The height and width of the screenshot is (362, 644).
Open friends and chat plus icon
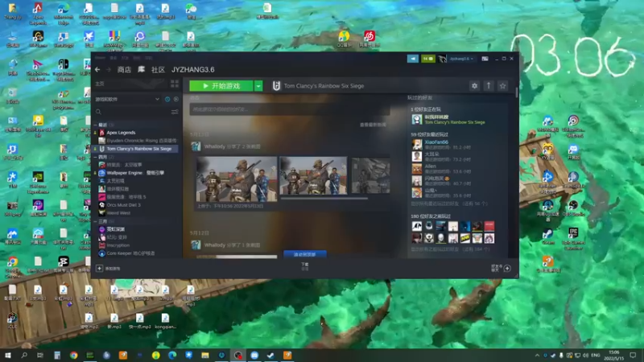coord(507,269)
